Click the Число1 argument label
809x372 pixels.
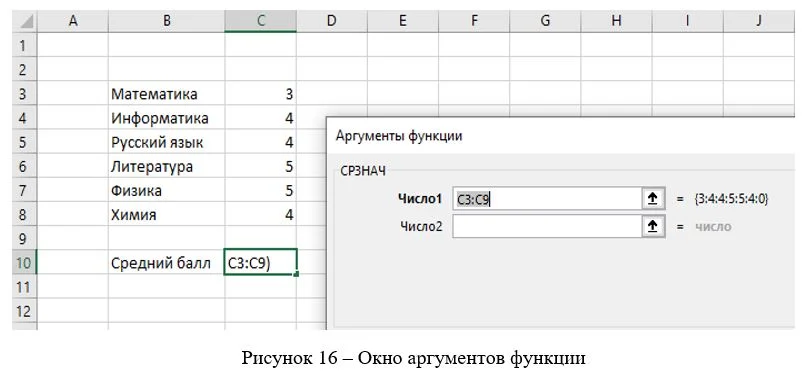pos(420,199)
